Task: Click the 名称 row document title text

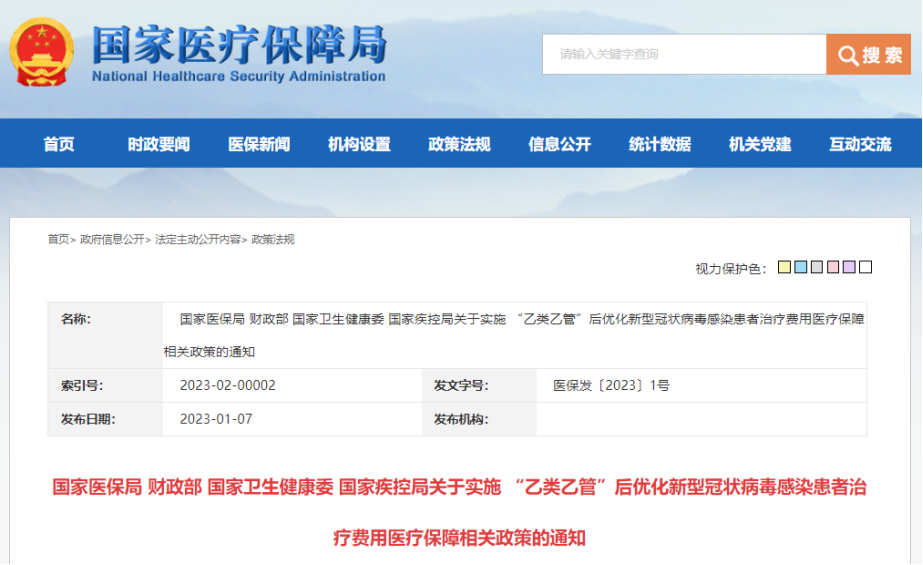Action: tap(514, 335)
